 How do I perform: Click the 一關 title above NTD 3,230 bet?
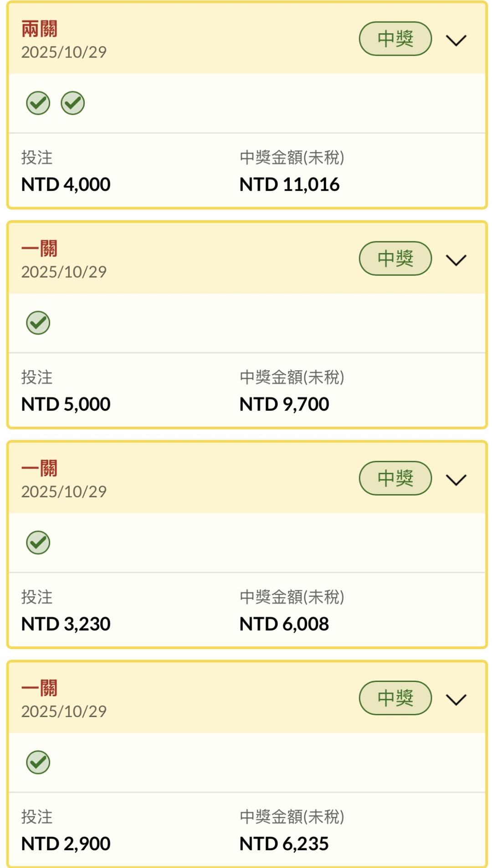pos(39,469)
